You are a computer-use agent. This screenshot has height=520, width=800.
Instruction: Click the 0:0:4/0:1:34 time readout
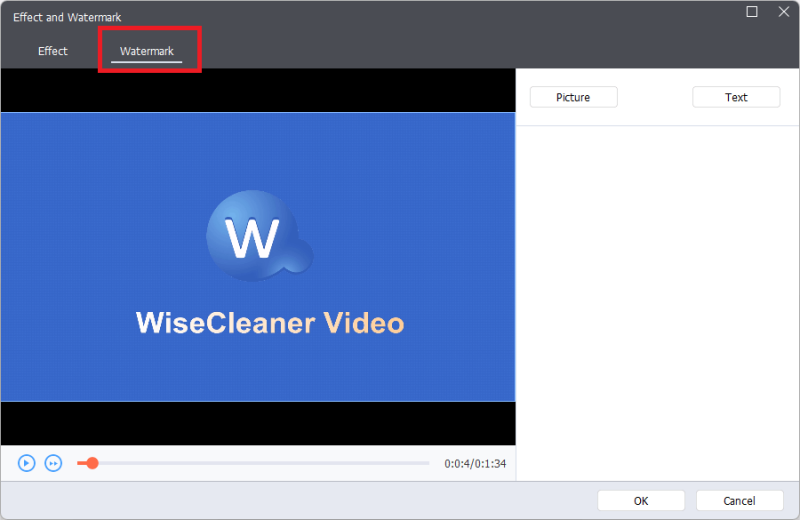475,463
